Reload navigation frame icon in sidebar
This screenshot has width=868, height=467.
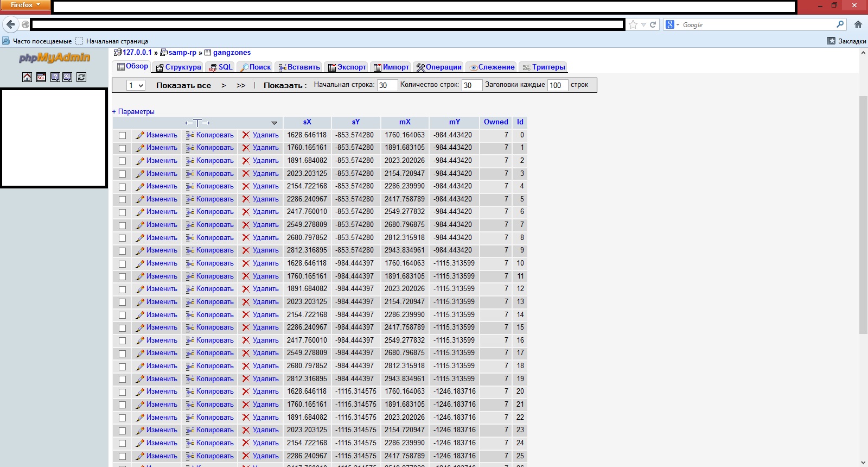[x=81, y=77]
